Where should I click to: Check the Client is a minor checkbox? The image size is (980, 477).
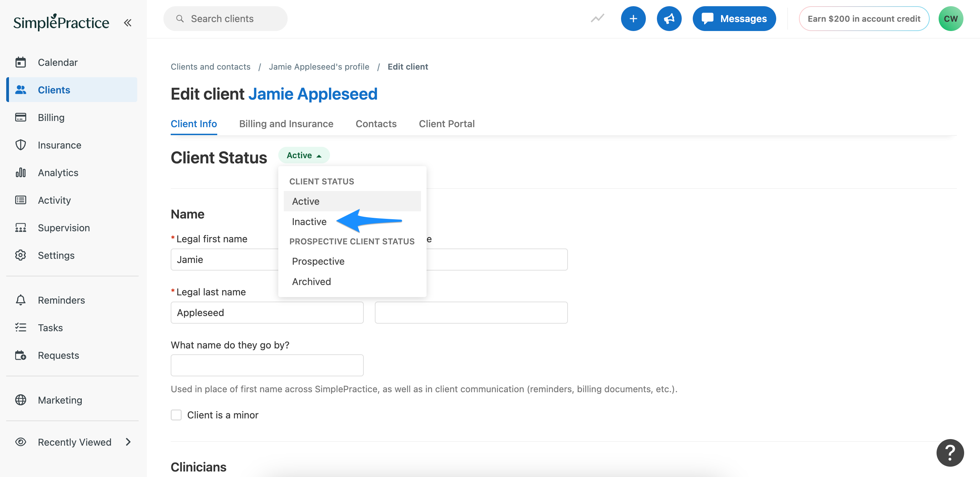(176, 415)
